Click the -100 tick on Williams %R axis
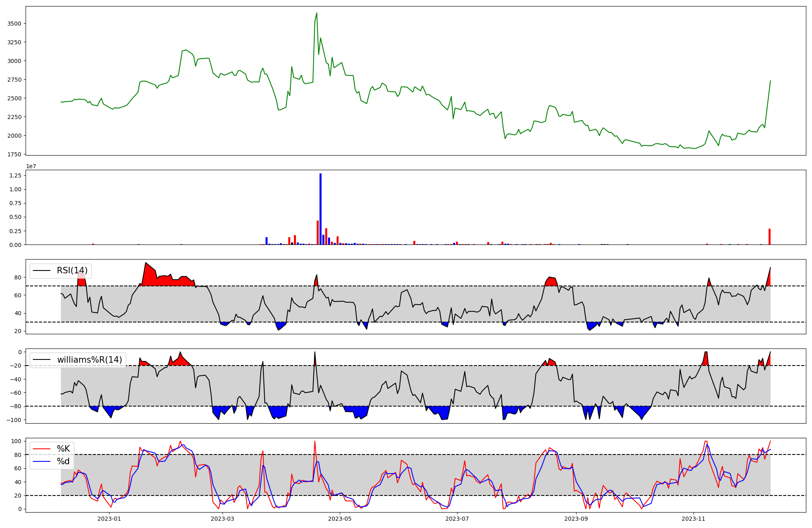812x528 pixels. (x=14, y=420)
